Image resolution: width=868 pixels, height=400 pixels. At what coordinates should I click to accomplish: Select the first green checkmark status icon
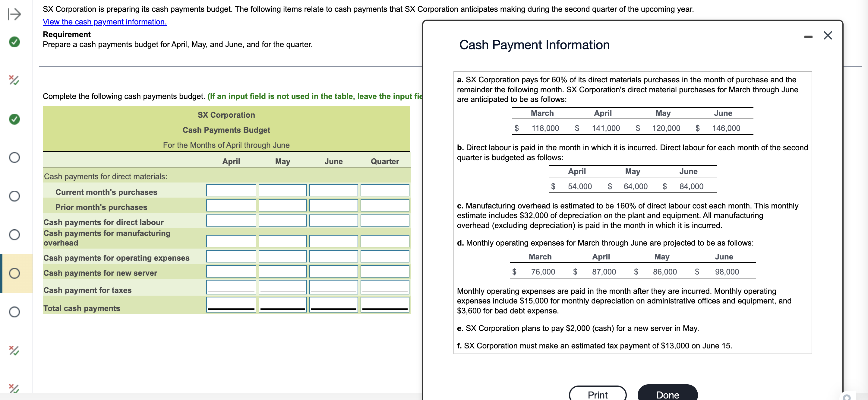(14, 42)
